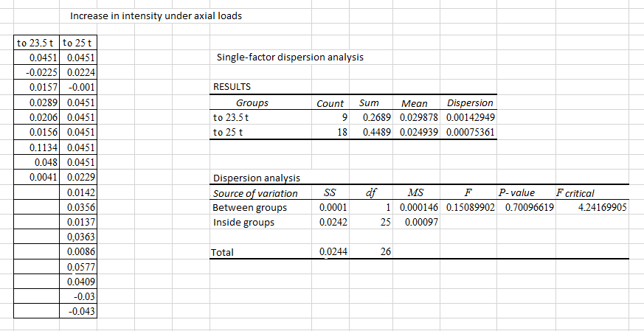This screenshot has height=331, width=644.
Task: Select the dispersion value 0.00142949
Action: [x=471, y=117]
